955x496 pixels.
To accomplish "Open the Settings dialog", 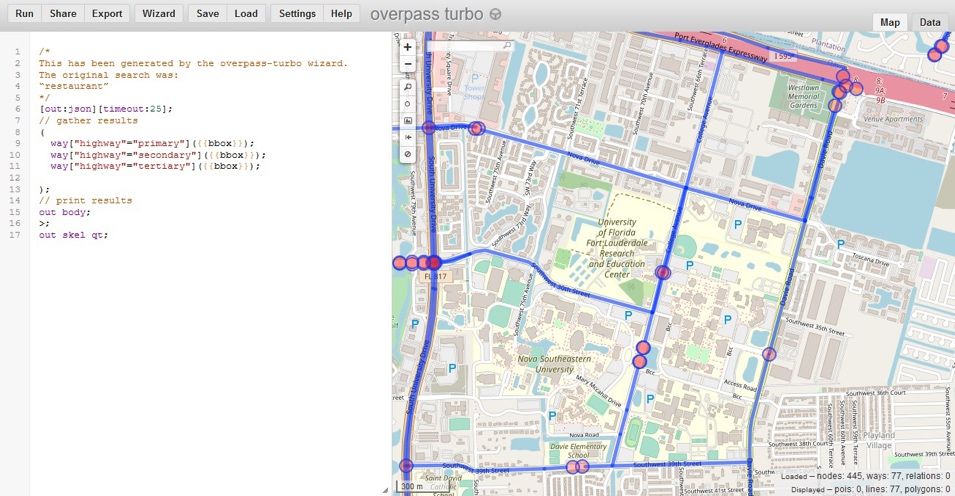I will [297, 14].
